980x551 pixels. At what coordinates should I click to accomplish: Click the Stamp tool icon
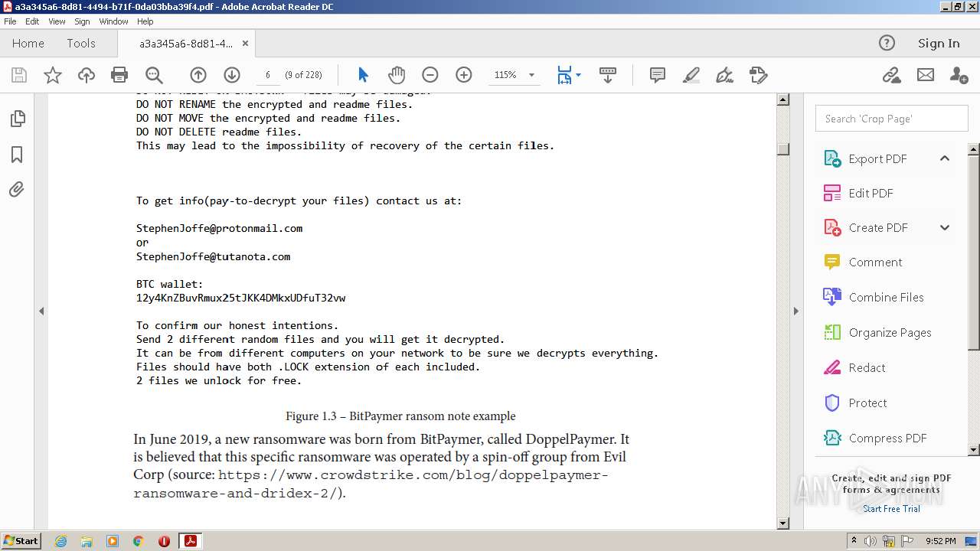(x=758, y=75)
